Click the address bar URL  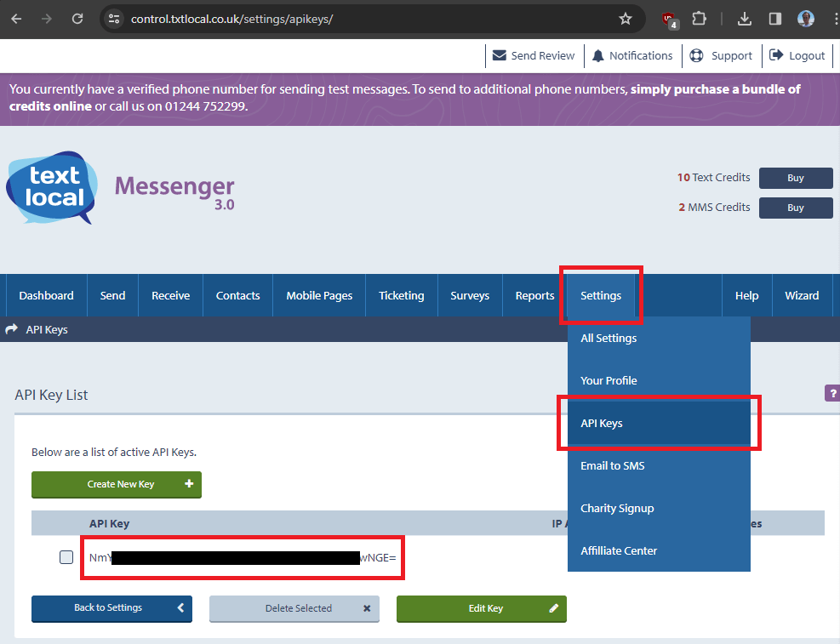[232, 19]
